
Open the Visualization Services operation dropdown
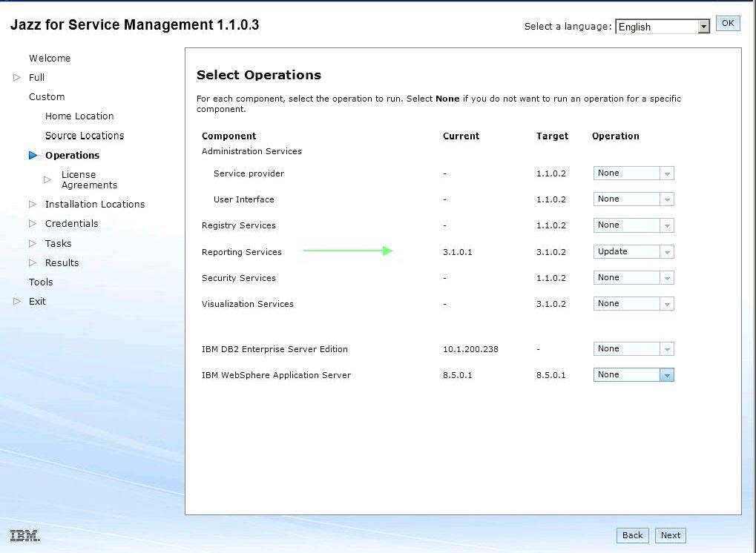[634, 303]
